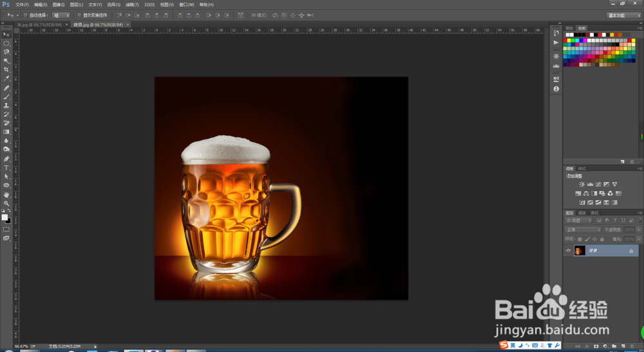Select the Healing Brush tool
The image size is (644, 352).
click(x=6, y=88)
